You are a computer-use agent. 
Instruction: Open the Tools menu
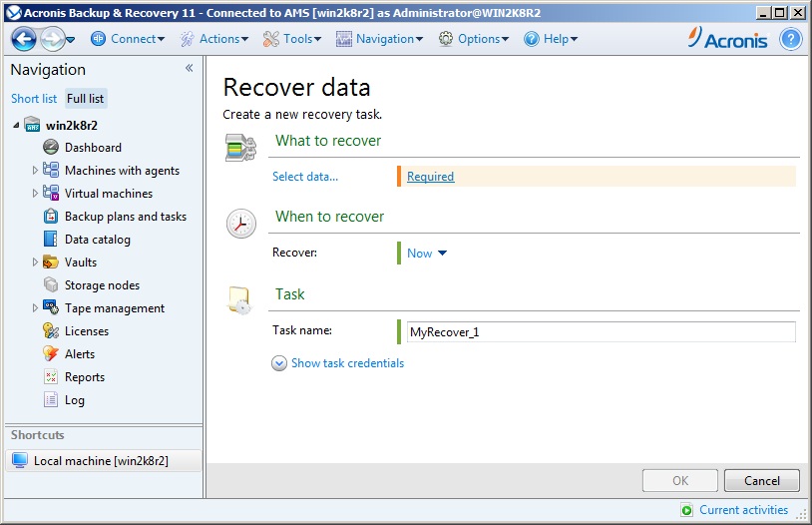tap(302, 38)
